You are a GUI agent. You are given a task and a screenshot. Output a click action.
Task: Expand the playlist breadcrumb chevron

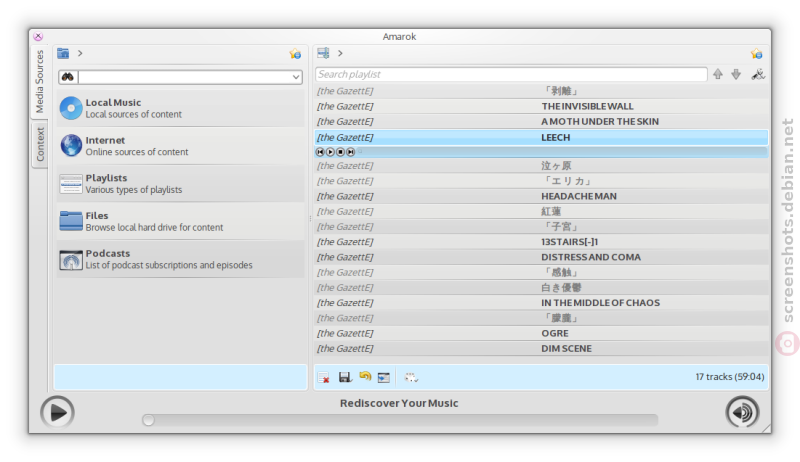[340, 53]
